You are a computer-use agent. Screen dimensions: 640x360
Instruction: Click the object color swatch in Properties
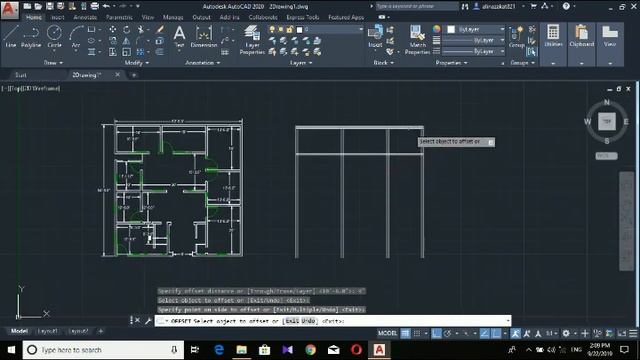click(451, 29)
